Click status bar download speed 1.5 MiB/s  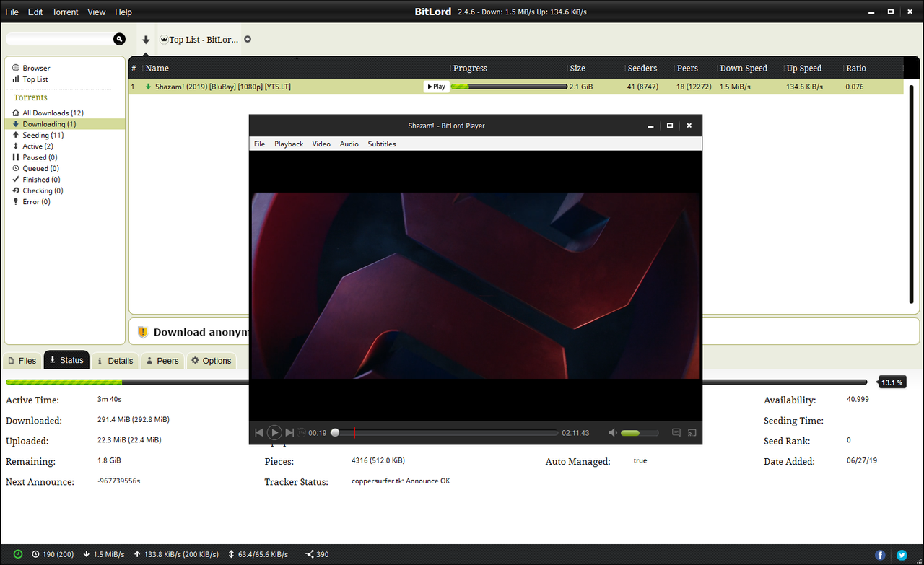105,554
